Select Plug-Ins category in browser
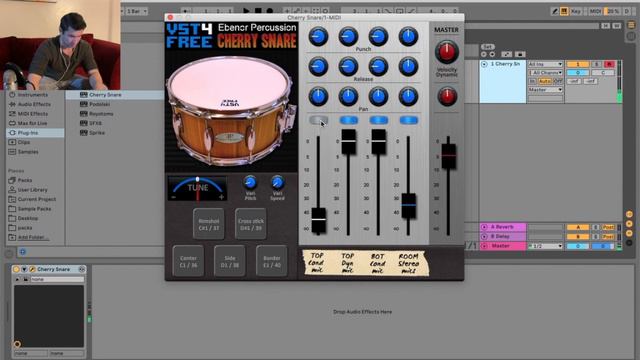This screenshot has height=360, width=640. point(35,133)
